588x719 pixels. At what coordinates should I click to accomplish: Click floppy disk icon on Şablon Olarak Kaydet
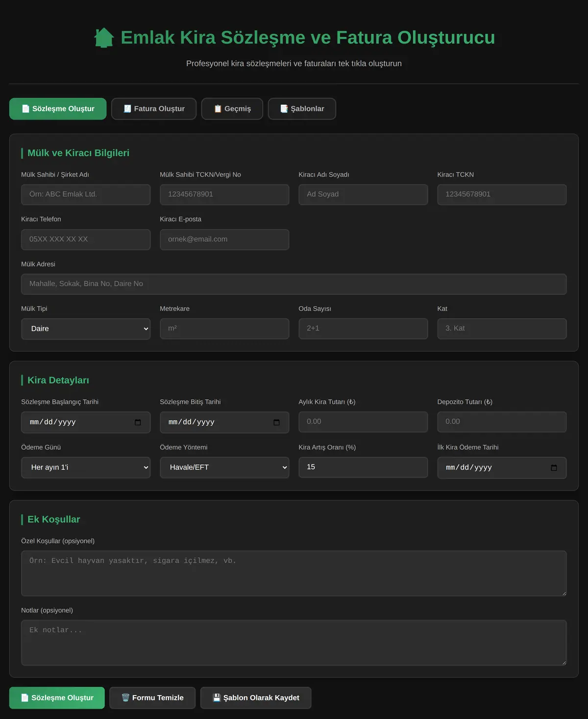tap(217, 697)
